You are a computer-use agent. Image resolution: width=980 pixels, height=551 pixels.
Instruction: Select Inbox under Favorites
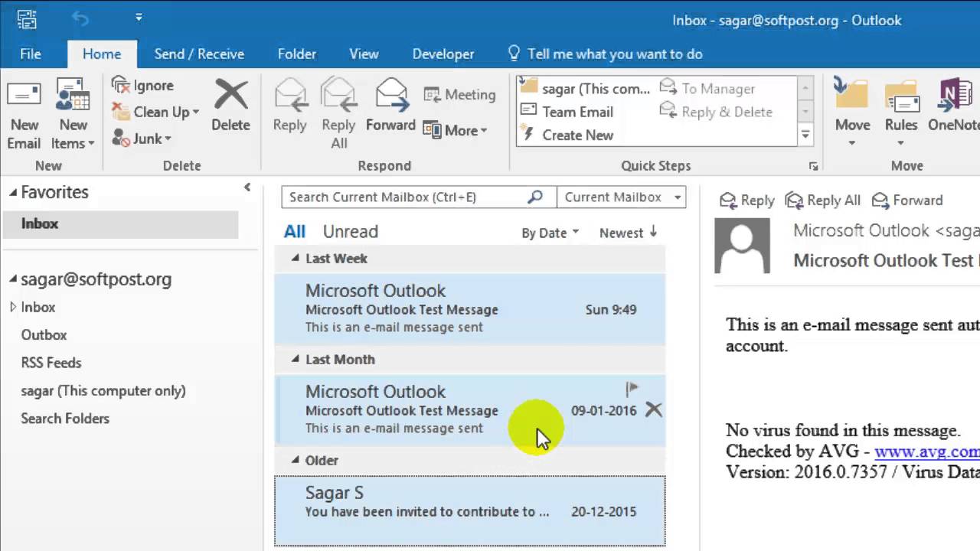pyautogui.click(x=121, y=224)
